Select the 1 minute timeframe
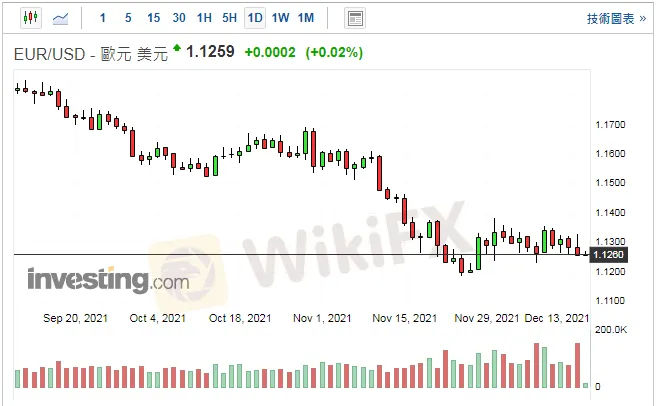 click(102, 18)
